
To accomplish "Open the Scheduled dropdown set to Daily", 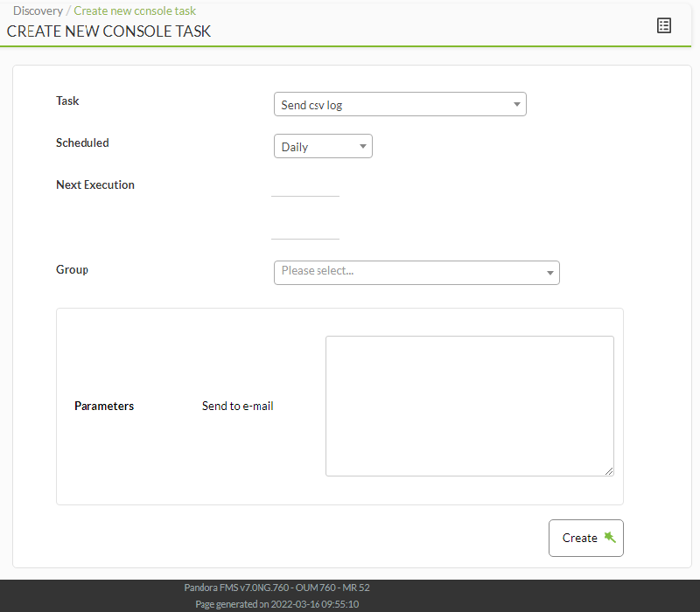I will pos(323,146).
